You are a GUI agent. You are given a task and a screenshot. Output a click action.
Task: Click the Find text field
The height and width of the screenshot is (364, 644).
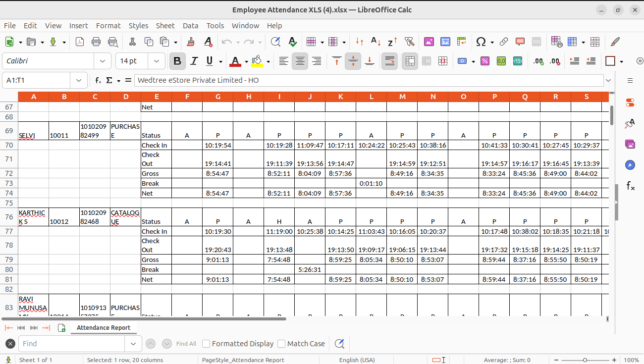click(x=71, y=344)
